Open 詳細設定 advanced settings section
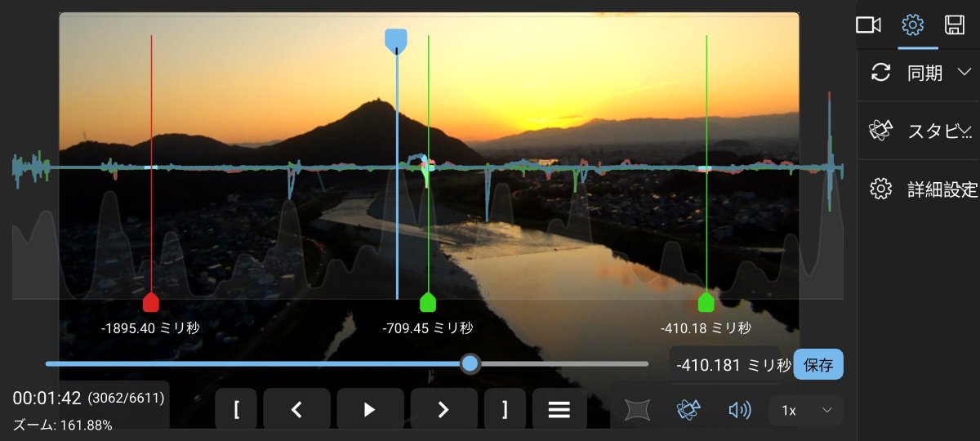Image resolution: width=980 pixels, height=441 pixels. pyautogui.click(x=918, y=189)
